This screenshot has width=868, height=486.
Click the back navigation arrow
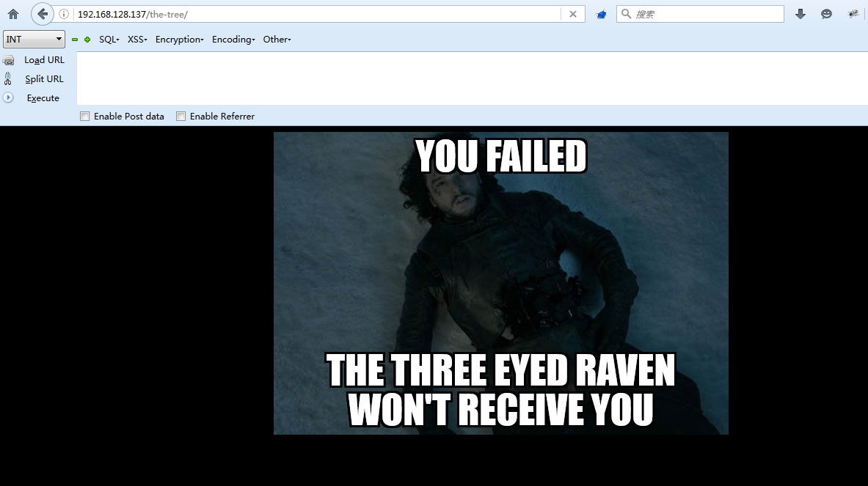(42, 15)
